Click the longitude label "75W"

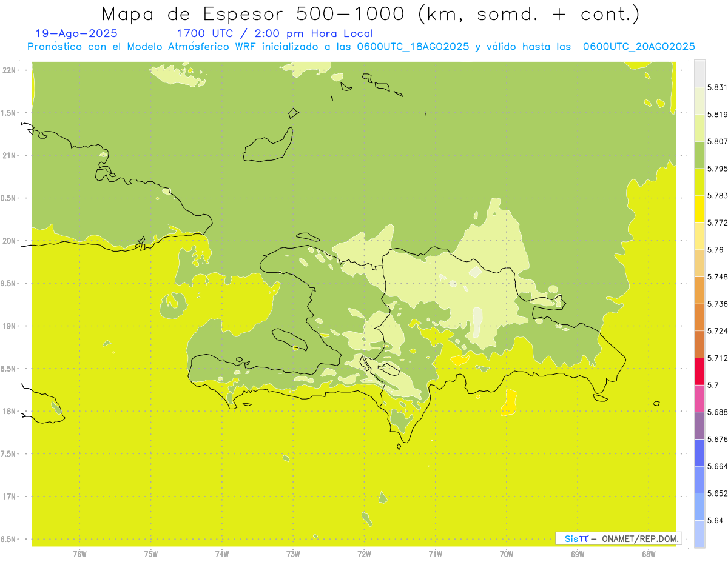click(151, 554)
